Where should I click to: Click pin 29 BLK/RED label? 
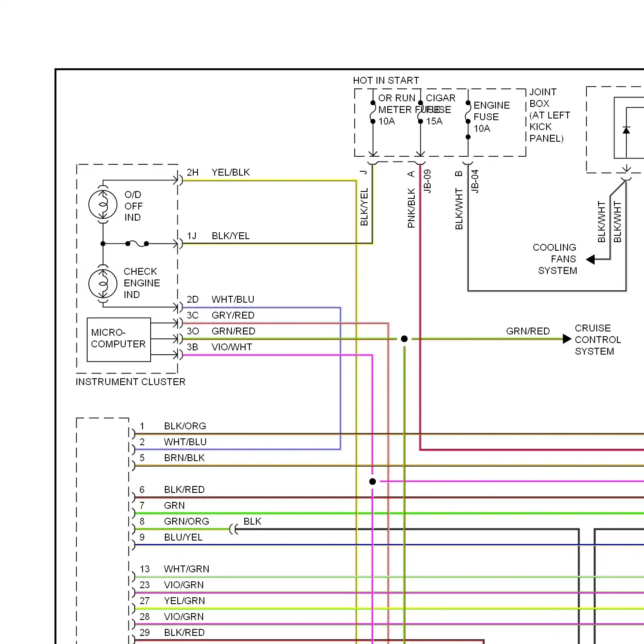[x=172, y=633]
